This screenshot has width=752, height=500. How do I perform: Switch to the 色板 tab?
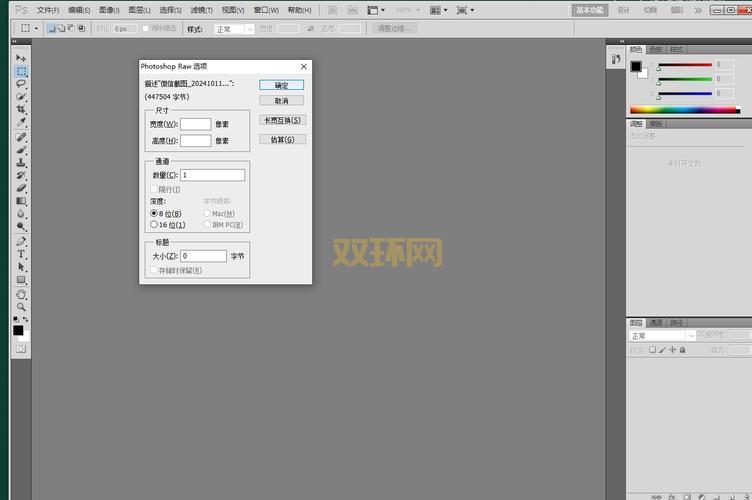point(656,49)
